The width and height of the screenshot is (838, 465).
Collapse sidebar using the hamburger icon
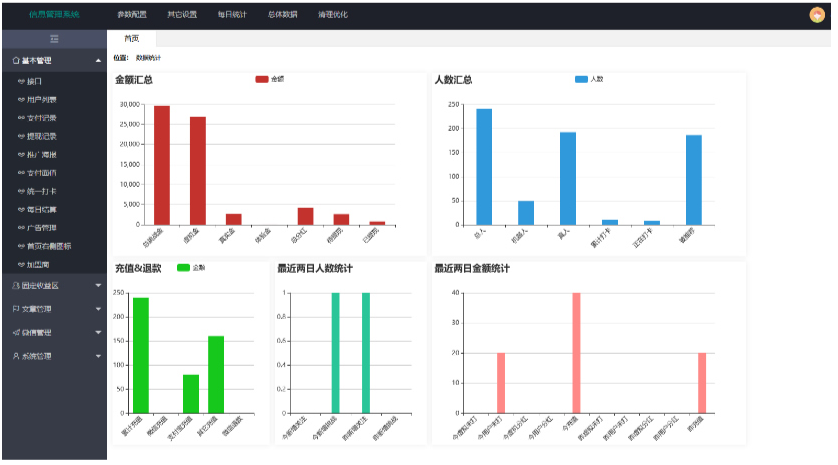(x=53, y=38)
